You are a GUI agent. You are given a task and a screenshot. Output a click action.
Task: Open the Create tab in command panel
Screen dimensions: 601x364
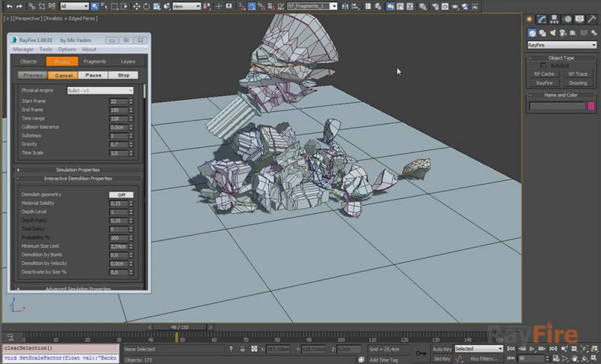tap(530, 19)
